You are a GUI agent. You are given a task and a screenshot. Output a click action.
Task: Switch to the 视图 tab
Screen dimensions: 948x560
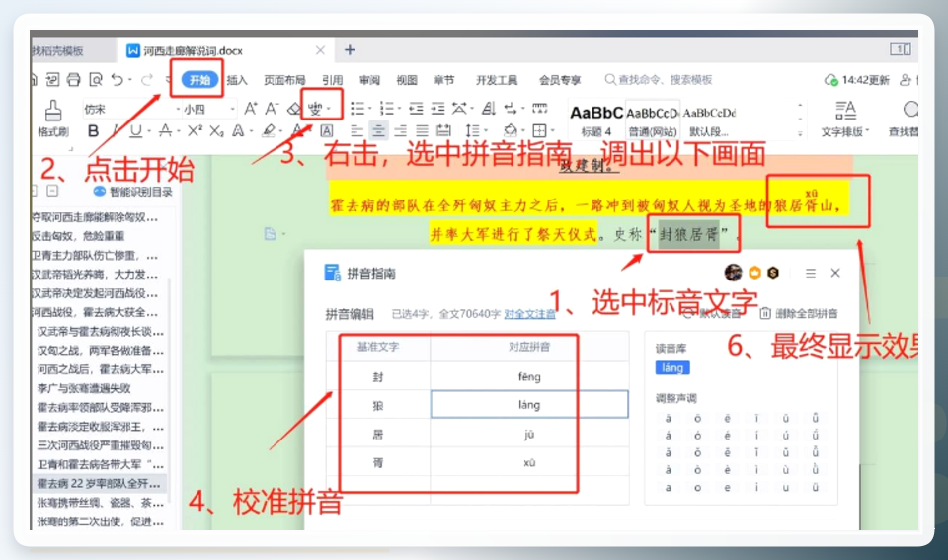tap(407, 80)
